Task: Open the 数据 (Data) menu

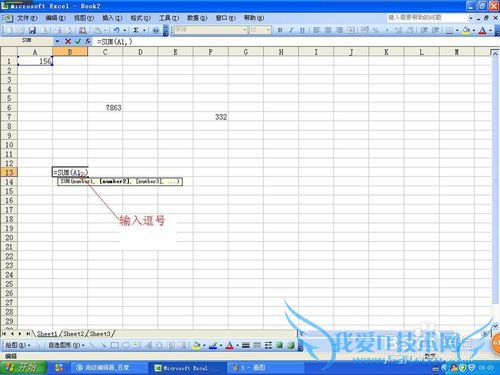Action: click(197, 18)
